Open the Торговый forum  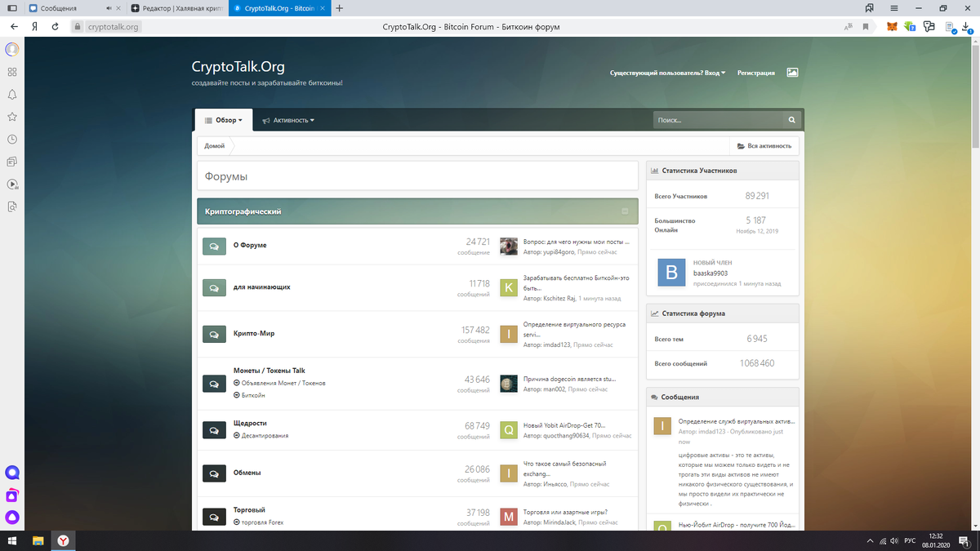(x=249, y=509)
